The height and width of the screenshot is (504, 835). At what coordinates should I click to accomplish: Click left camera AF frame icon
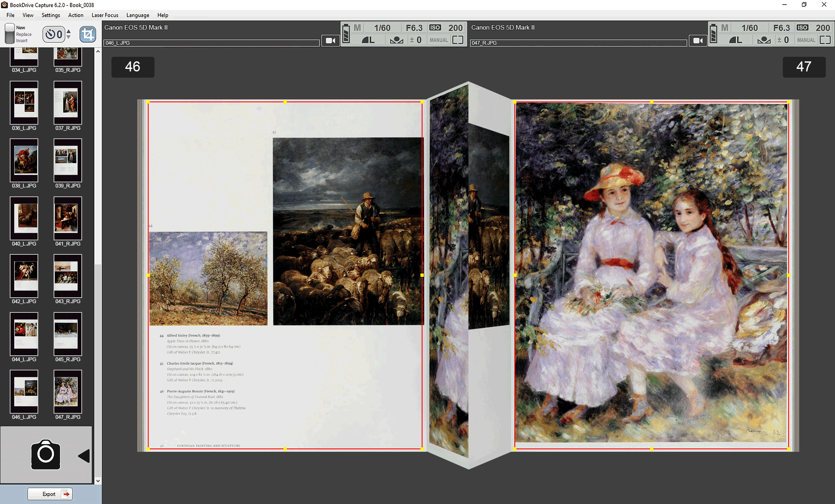(x=458, y=40)
